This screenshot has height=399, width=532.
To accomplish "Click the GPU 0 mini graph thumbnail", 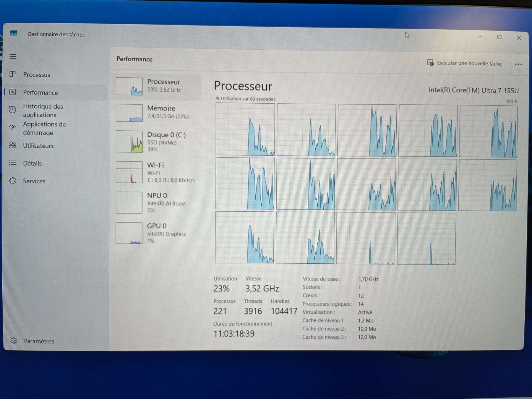I will (x=129, y=233).
